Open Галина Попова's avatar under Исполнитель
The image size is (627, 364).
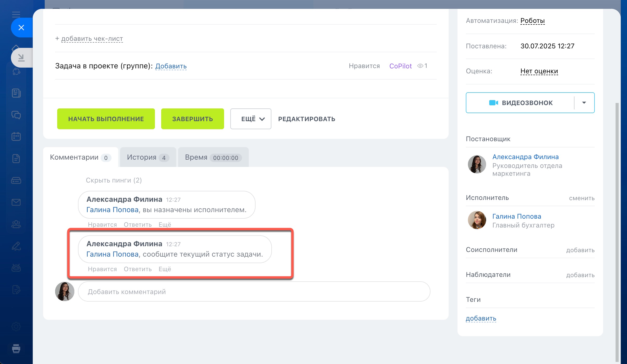tap(477, 220)
